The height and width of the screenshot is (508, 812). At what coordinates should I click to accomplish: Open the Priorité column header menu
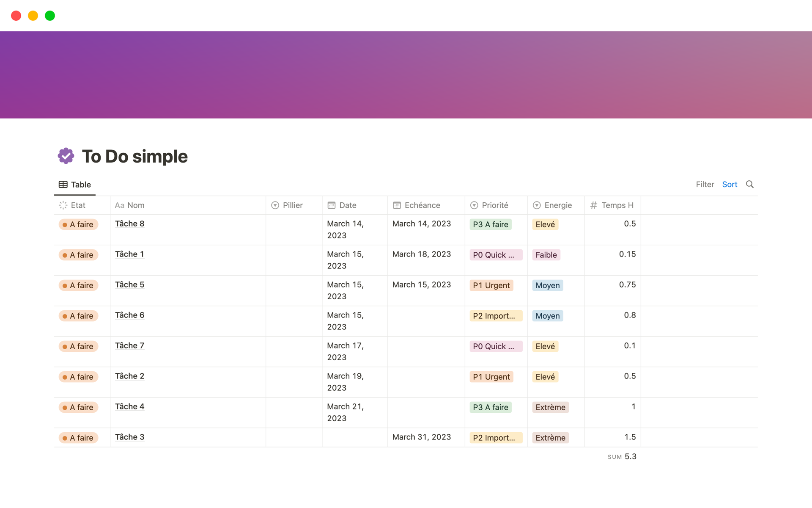[494, 205]
